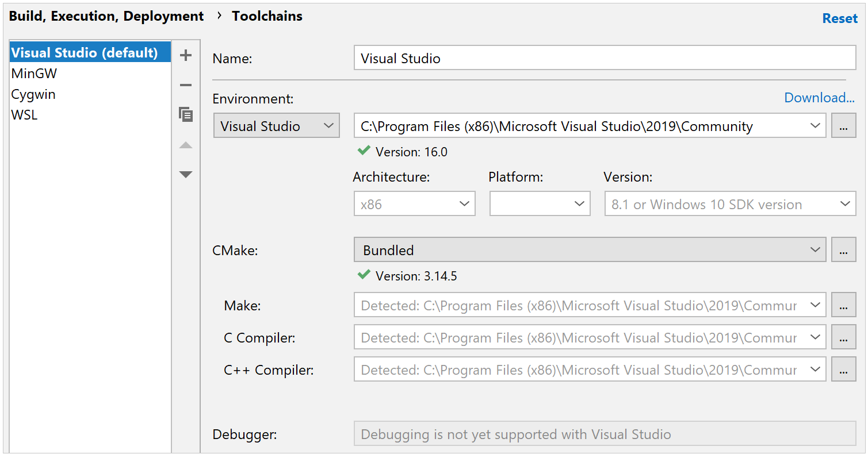The height and width of the screenshot is (454, 868).
Task: Click the Reset link
Action: pos(840,18)
